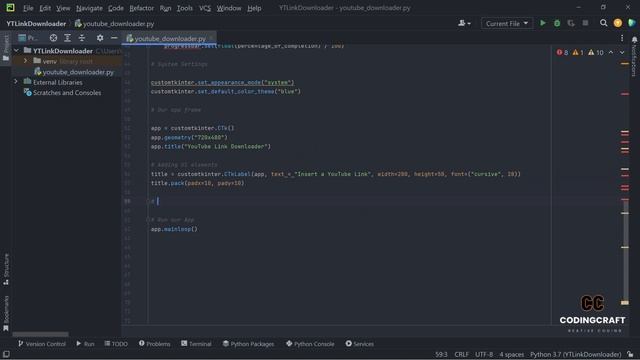Viewport: 640px width, 360px height.
Task: Change indentation 4 spaces in status bar
Action: click(x=511, y=354)
